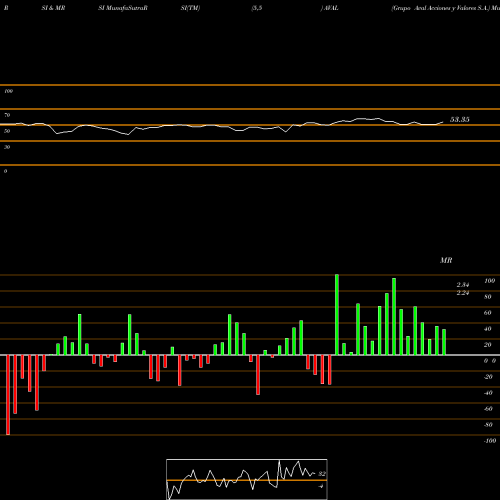Click the "-40" label on MR axis
Screen dimensions: 500x500
488,393
